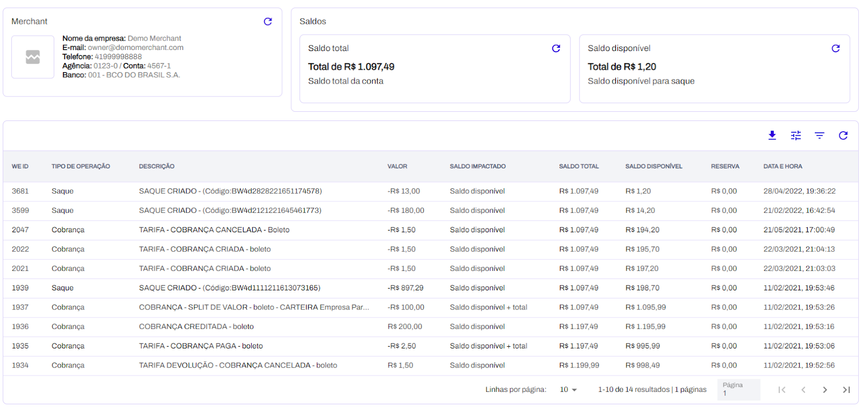Select row with WE ID 1939
This screenshot has width=868, height=407.
pyautogui.click(x=431, y=288)
